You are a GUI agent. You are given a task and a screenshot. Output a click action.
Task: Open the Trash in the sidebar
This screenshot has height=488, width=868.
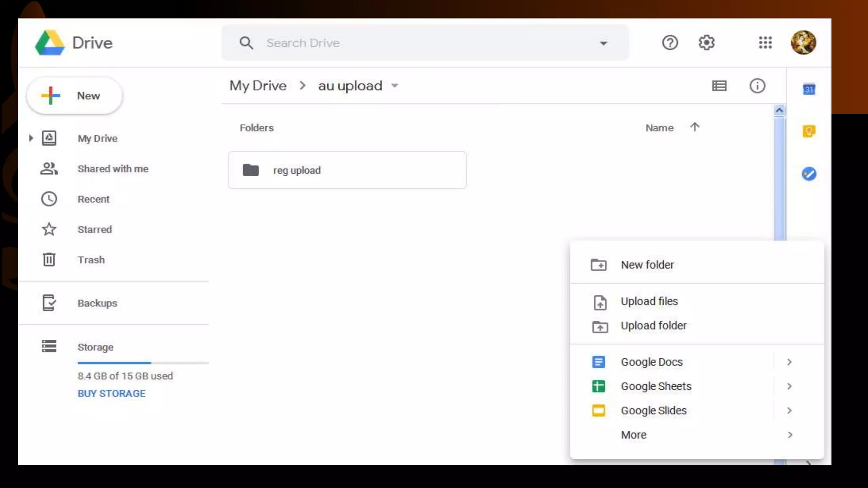pyautogui.click(x=91, y=260)
